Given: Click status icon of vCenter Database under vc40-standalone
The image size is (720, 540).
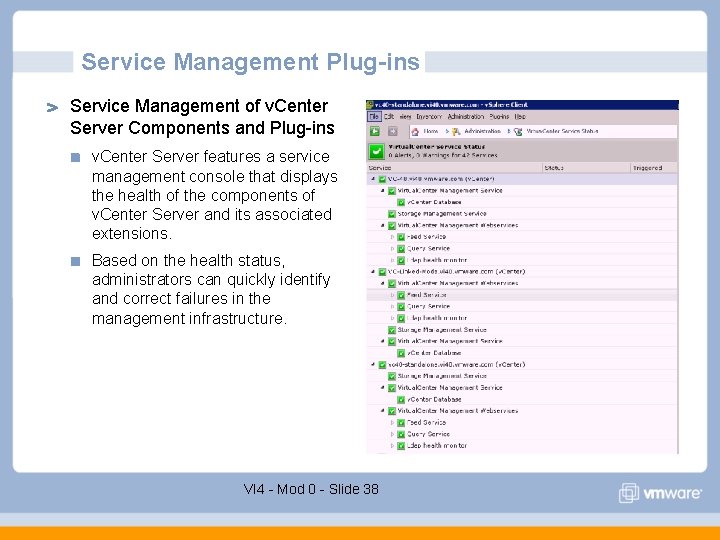Looking at the screenshot, I should tap(401, 399).
